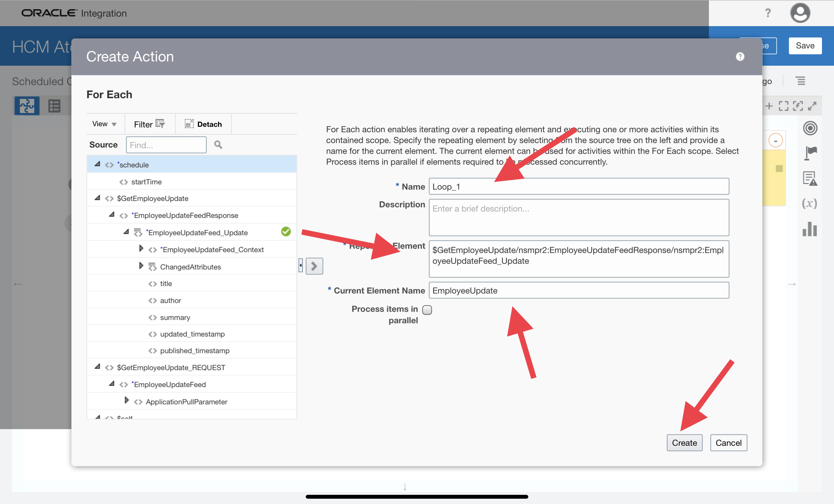Zoom the canvas with the plus icon
834x504 pixels.
click(770, 105)
